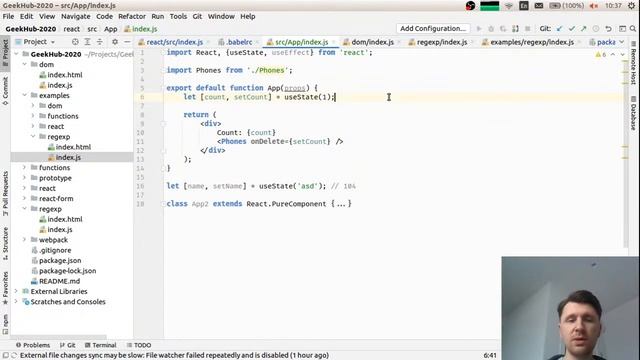This screenshot has height=360, width=640.
Task: Click line column indicator 6:41
Action: pos(490,355)
